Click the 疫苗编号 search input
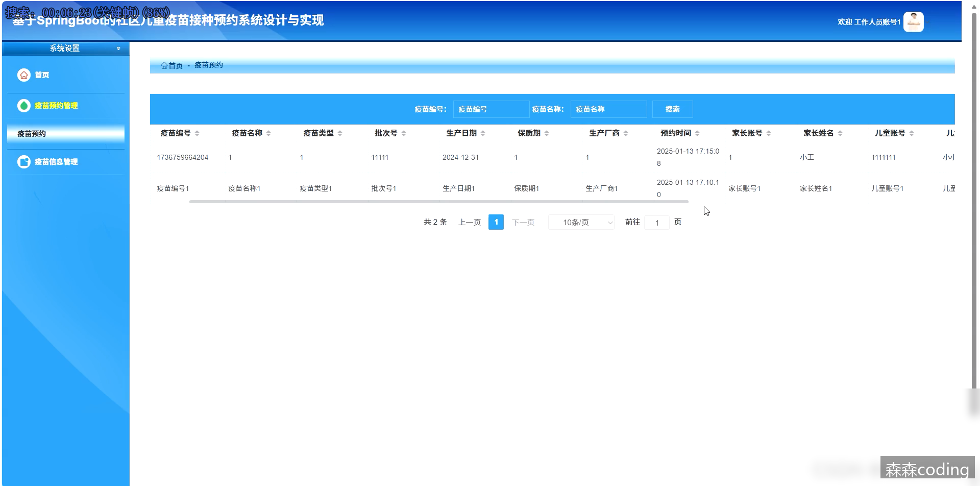The height and width of the screenshot is (486, 980). point(491,109)
